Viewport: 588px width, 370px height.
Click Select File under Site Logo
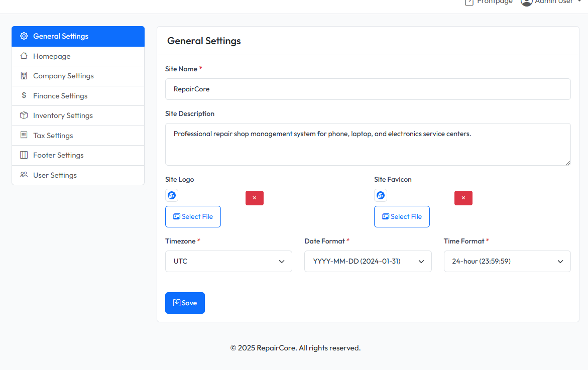click(x=193, y=216)
